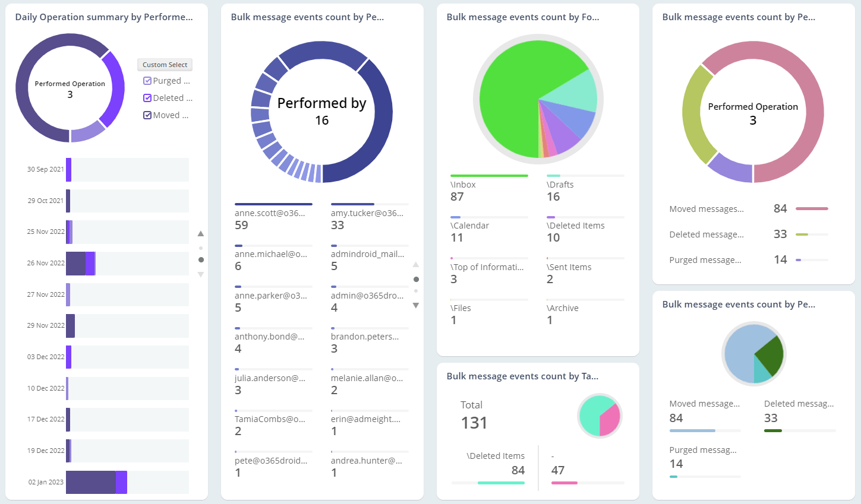The width and height of the screenshot is (861, 504).
Task: Open the Custom Select dropdown
Action: click(165, 65)
